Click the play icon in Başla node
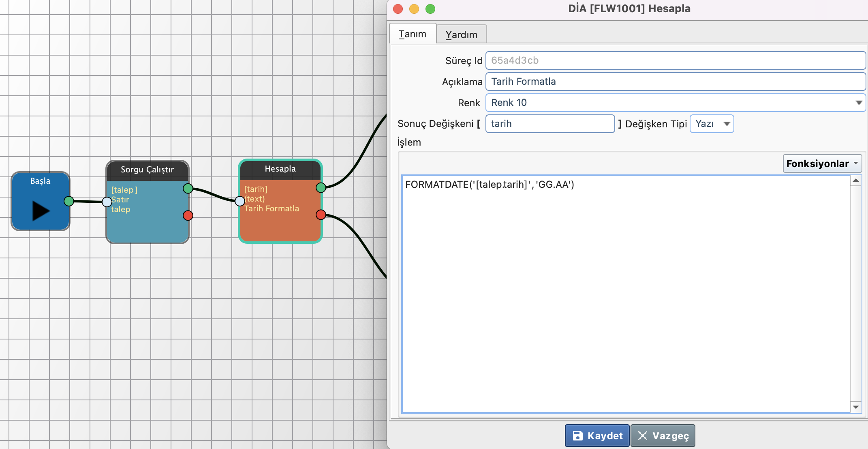 click(41, 211)
